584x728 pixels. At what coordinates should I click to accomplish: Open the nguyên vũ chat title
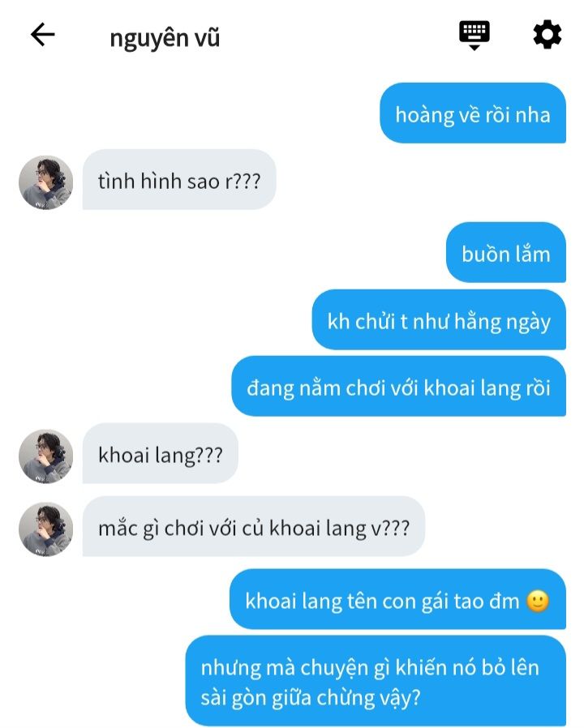[x=165, y=38]
